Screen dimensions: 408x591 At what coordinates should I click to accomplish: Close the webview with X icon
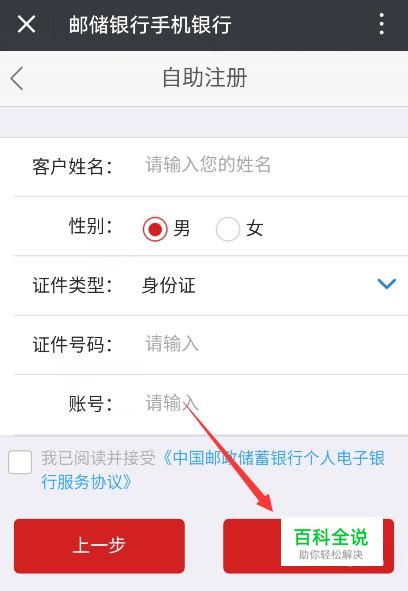click(26, 24)
